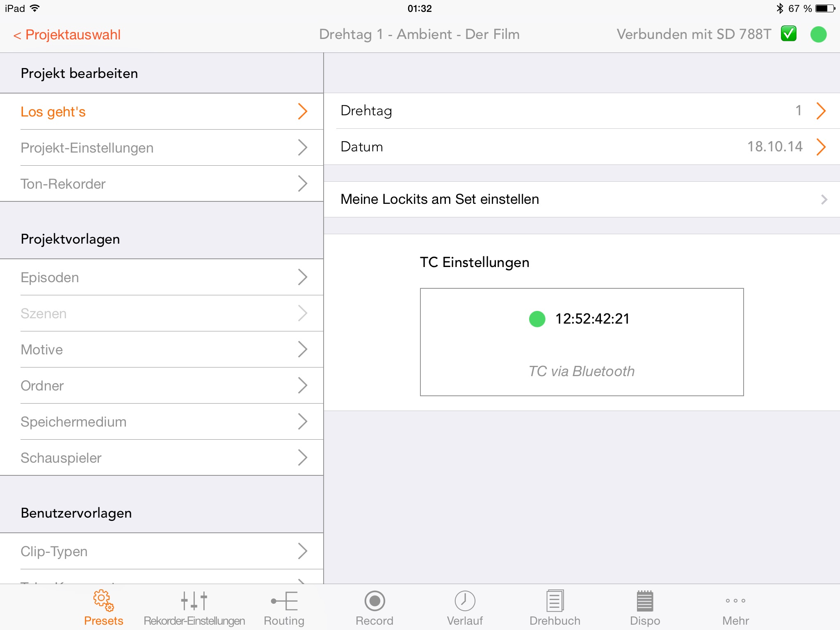Open Clip-Typen user templates section
840x630 pixels.
tap(161, 552)
